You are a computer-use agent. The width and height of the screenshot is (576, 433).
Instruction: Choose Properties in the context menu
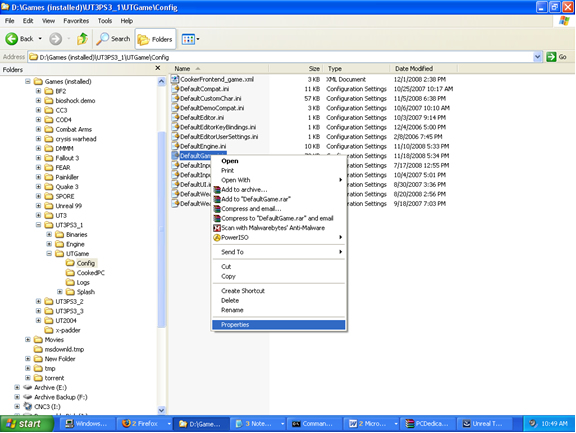click(x=279, y=325)
